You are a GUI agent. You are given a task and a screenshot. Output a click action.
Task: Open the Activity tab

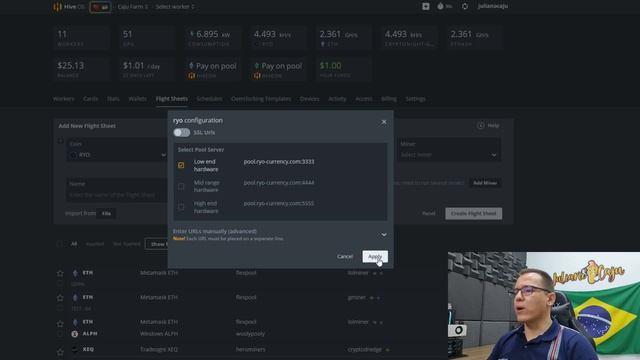pos(337,99)
